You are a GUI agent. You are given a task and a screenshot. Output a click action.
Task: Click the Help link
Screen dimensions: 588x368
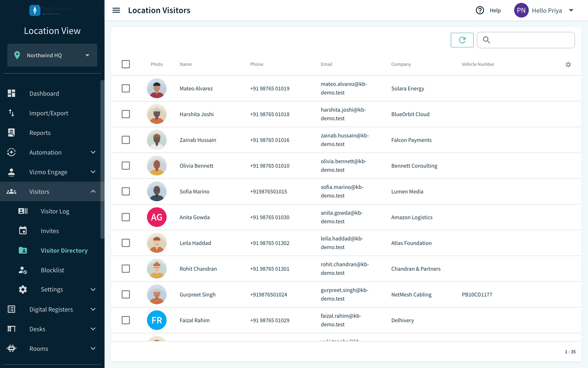click(x=495, y=10)
